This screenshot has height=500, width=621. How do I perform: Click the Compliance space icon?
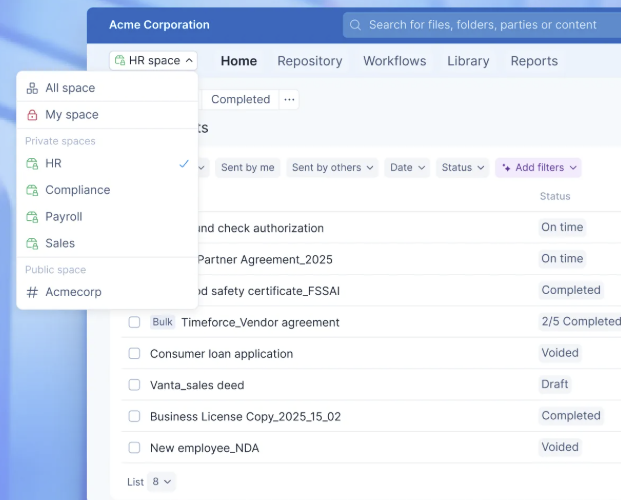[x=32, y=190]
